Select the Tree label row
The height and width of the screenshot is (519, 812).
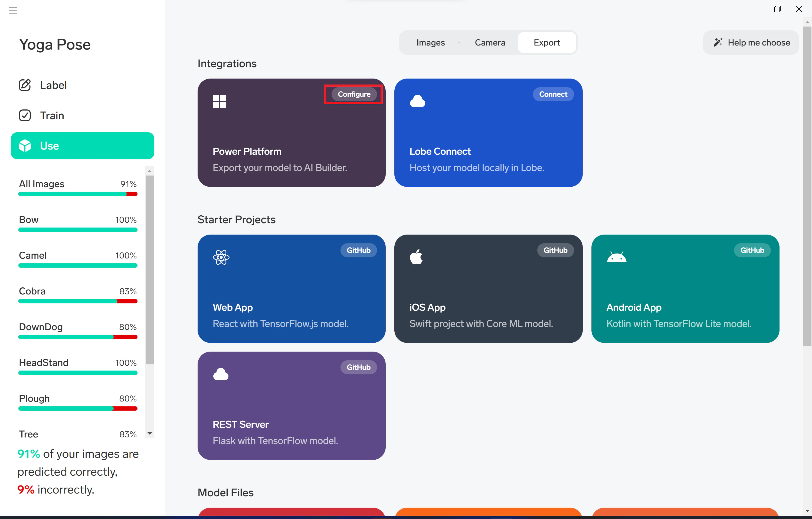click(78, 434)
